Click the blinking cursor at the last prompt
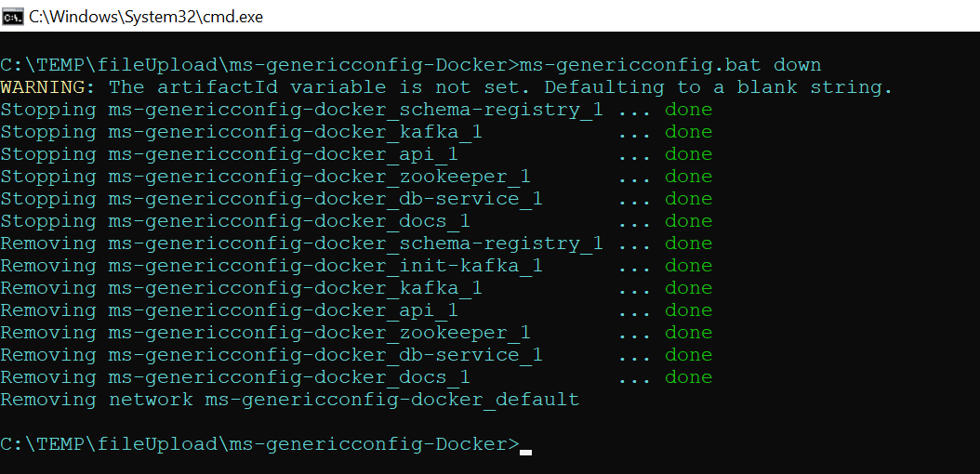980x474 pixels. pyautogui.click(x=525, y=451)
